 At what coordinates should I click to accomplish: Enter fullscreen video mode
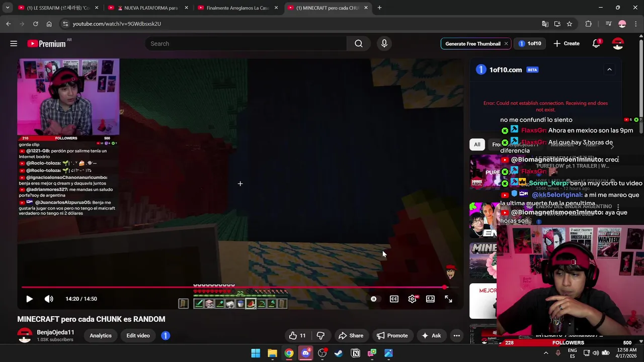(x=448, y=299)
